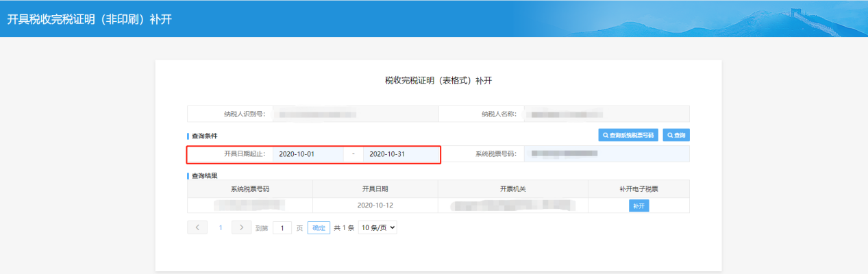Click the 税收完税证明（表格式）补开 form title

[x=438, y=81]
